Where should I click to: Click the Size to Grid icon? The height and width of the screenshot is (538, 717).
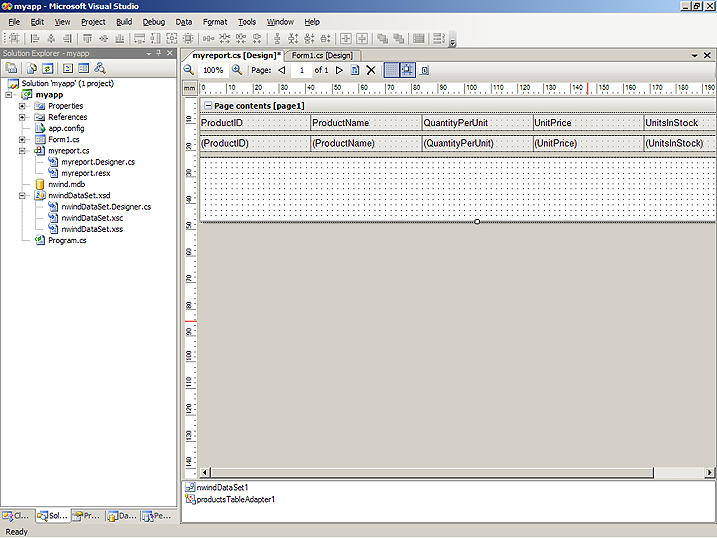click(x=188, y=38)
